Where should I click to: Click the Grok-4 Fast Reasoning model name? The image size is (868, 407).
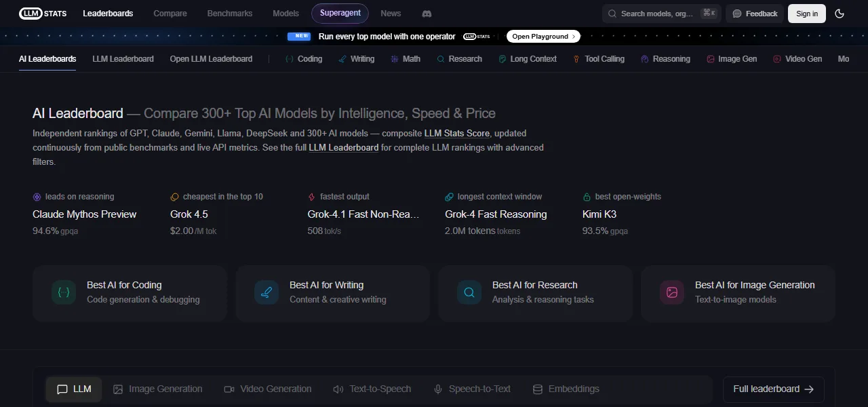point(496,214)
